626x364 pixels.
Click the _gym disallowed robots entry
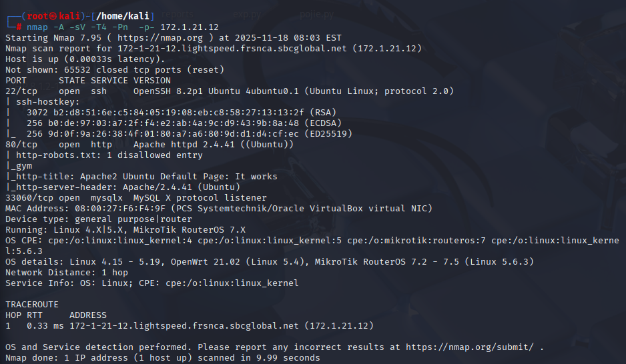[21, 166]
